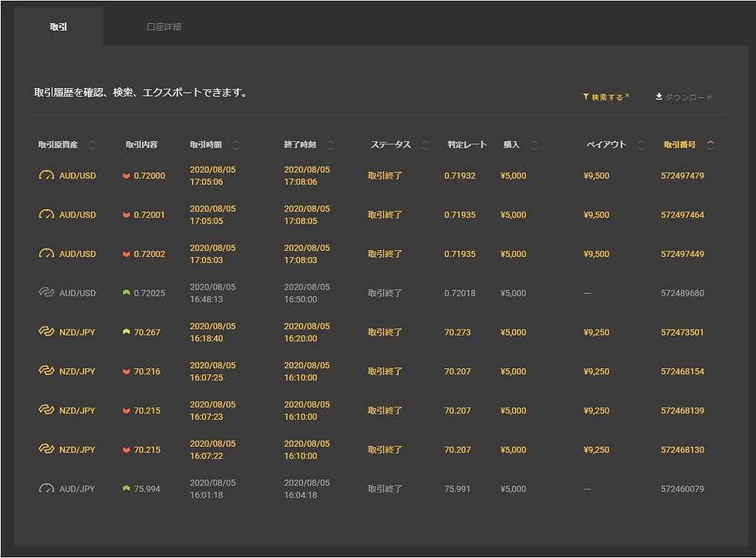Click end time 16:20:00 cell
Viewport: 756px width, 558px height.
[307, 333]
